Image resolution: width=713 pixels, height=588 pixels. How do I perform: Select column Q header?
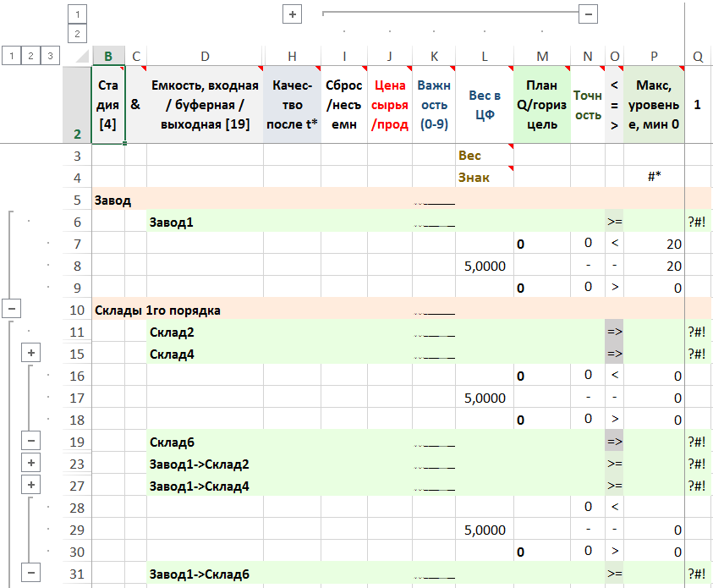tap(698, 56)
